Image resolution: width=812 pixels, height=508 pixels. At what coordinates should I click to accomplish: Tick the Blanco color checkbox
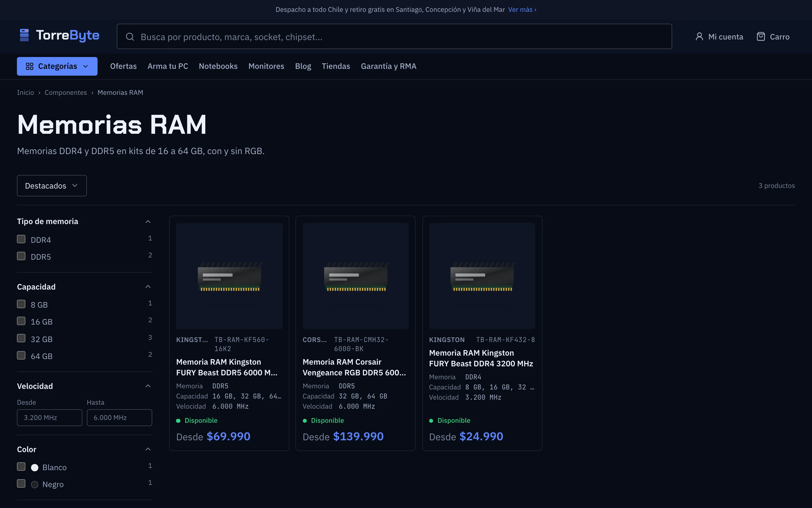(x=21, y=467)
